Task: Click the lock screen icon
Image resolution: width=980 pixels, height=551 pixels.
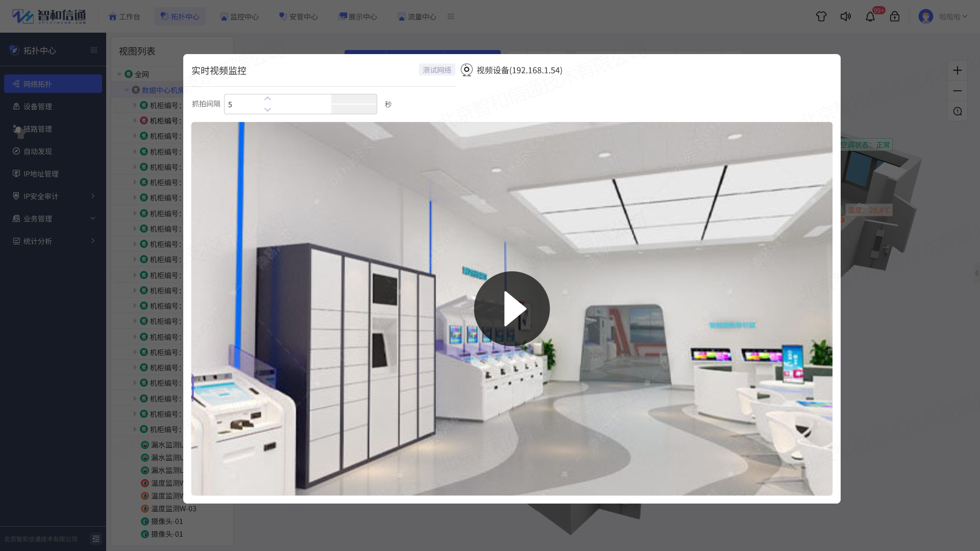Action: (895, 16)
